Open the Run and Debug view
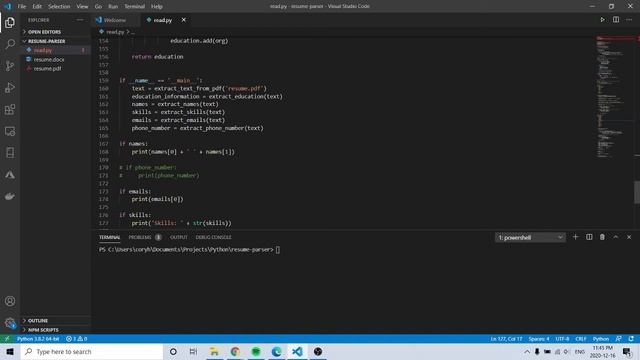 (10, 87)
